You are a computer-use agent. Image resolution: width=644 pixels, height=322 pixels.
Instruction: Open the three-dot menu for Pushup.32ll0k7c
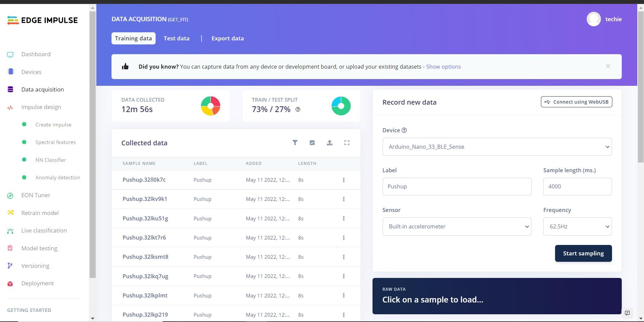[344, 180]
